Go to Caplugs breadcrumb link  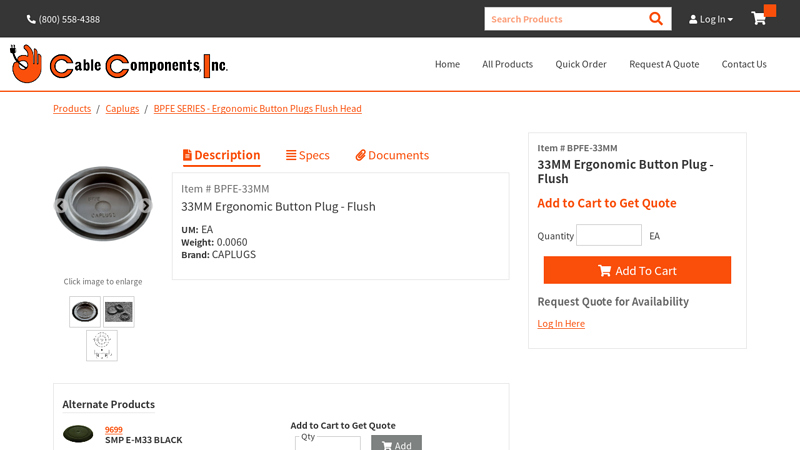(x=122, y=108)
